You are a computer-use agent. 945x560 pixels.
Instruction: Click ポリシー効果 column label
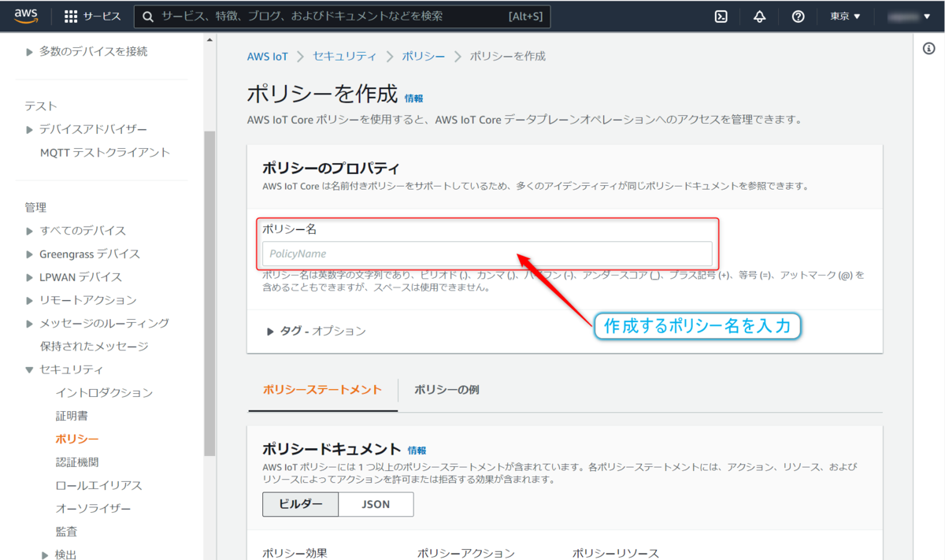click(x=295, y=553)
